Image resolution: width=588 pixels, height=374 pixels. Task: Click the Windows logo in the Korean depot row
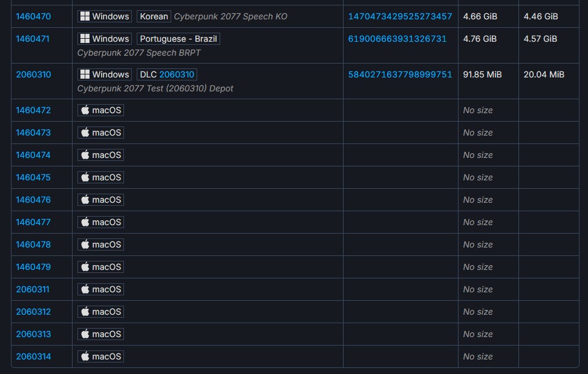pyautogui.click(x=85, y=16)
